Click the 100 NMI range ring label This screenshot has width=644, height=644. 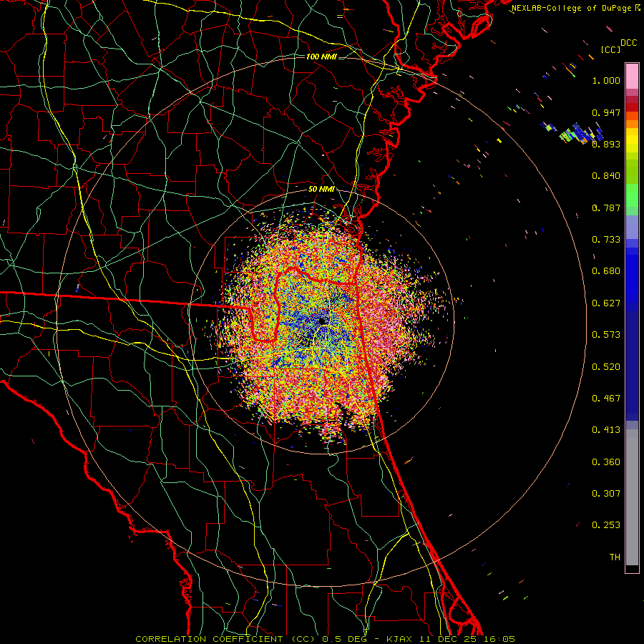[321, 57]
